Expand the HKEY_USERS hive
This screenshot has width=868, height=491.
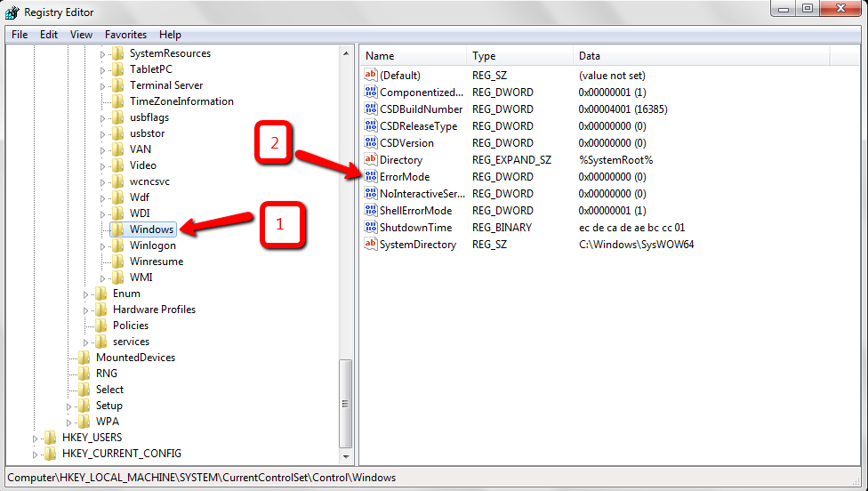click(35, 439)
